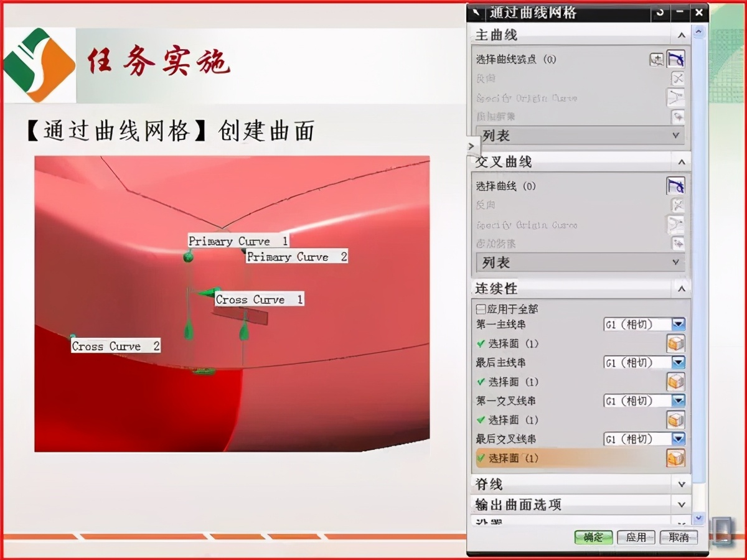Click the face selection icon beside 第一主线串

click(x=675, y=343)
